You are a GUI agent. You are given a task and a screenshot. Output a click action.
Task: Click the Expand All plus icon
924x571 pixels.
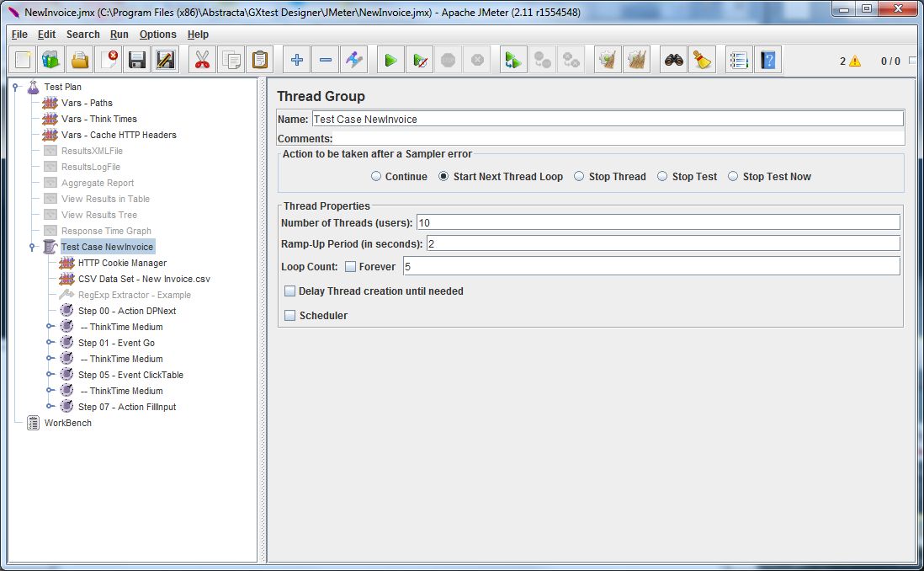[x=297, y=60]
